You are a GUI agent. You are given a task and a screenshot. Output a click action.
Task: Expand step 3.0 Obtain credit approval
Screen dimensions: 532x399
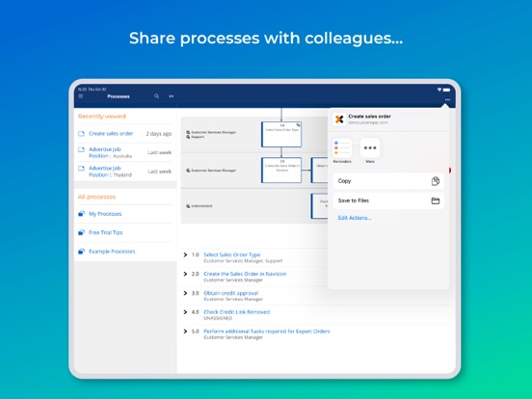(x=185, y=293)
